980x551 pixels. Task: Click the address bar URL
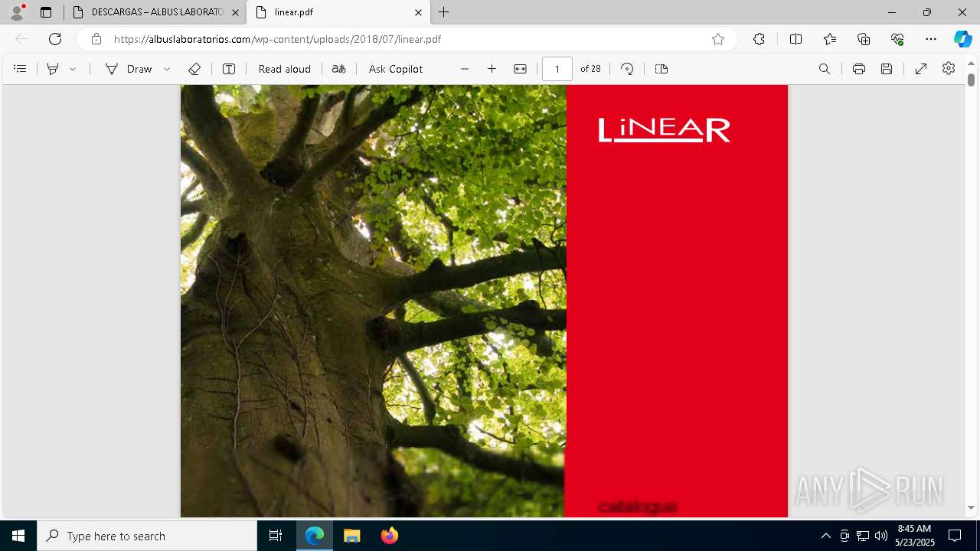point(277,39)
